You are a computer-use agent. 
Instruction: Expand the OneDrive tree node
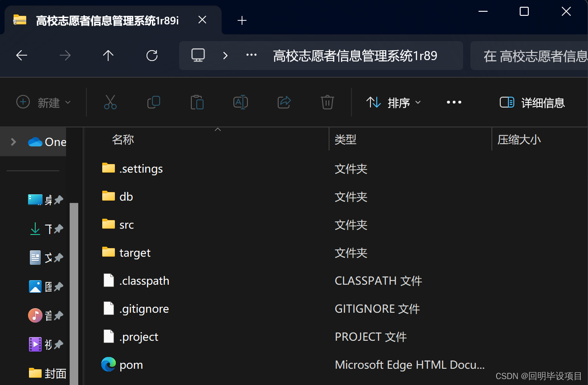pos(14,142)
